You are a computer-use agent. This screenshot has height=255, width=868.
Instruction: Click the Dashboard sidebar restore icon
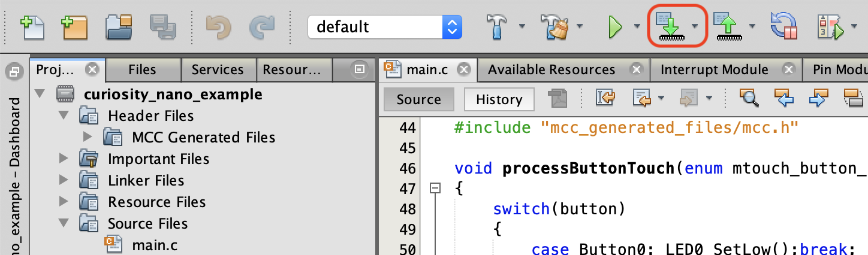coord(13,72)
